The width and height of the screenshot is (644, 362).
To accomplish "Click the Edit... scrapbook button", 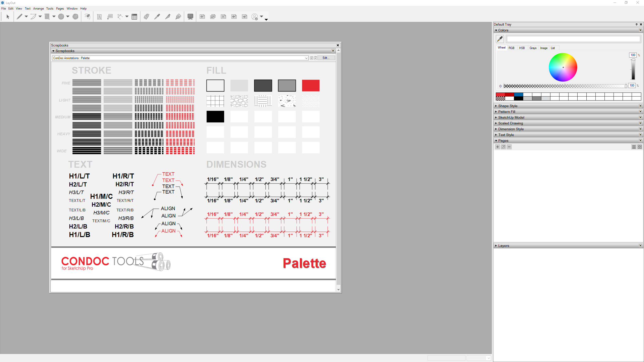I will coord(326,58).
